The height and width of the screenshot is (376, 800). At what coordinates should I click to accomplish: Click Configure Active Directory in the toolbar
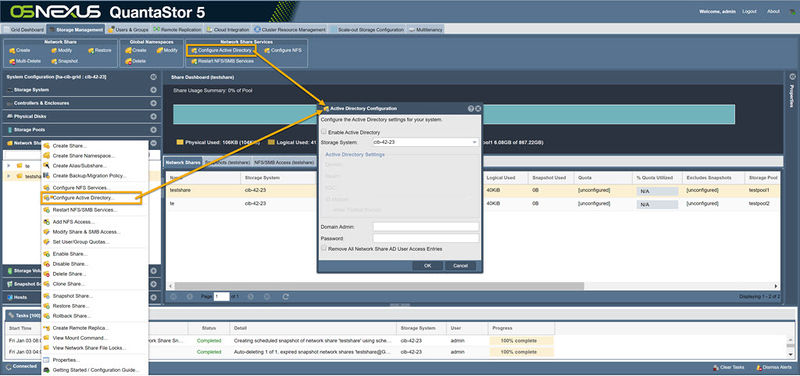click(221, 51)
